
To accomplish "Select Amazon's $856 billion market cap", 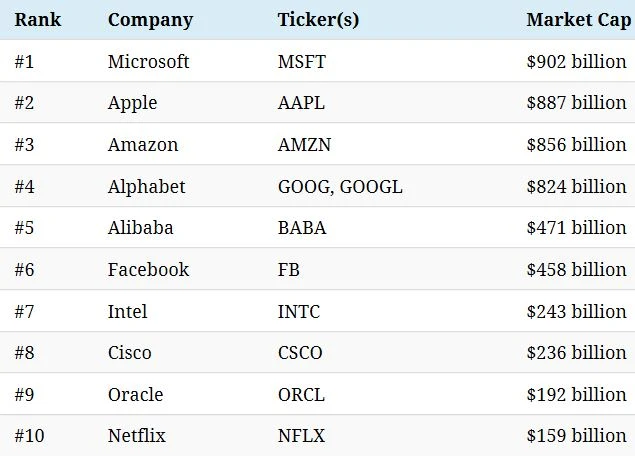I will point(576,145).
